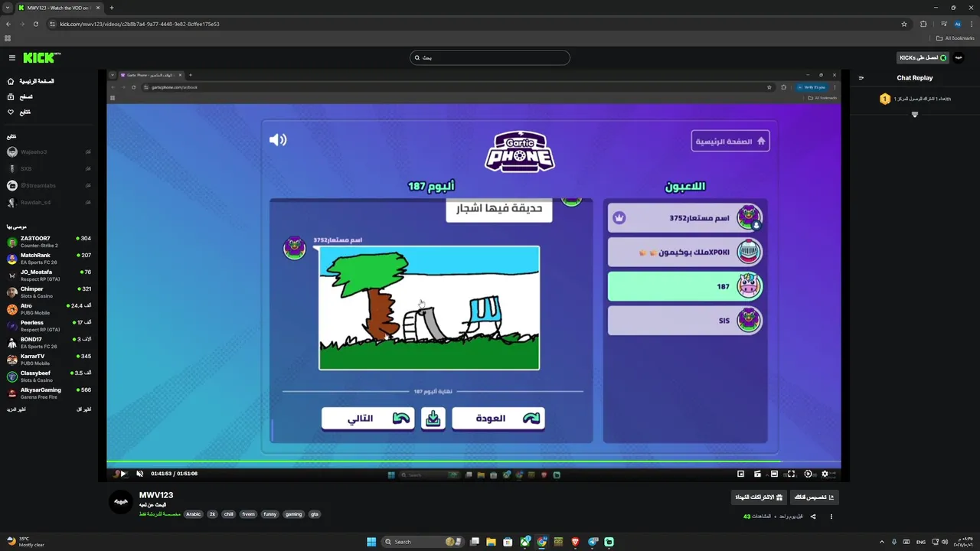The image size is (980, 551).
Task: Open the Following section in the sidebar
Action: 20,112
